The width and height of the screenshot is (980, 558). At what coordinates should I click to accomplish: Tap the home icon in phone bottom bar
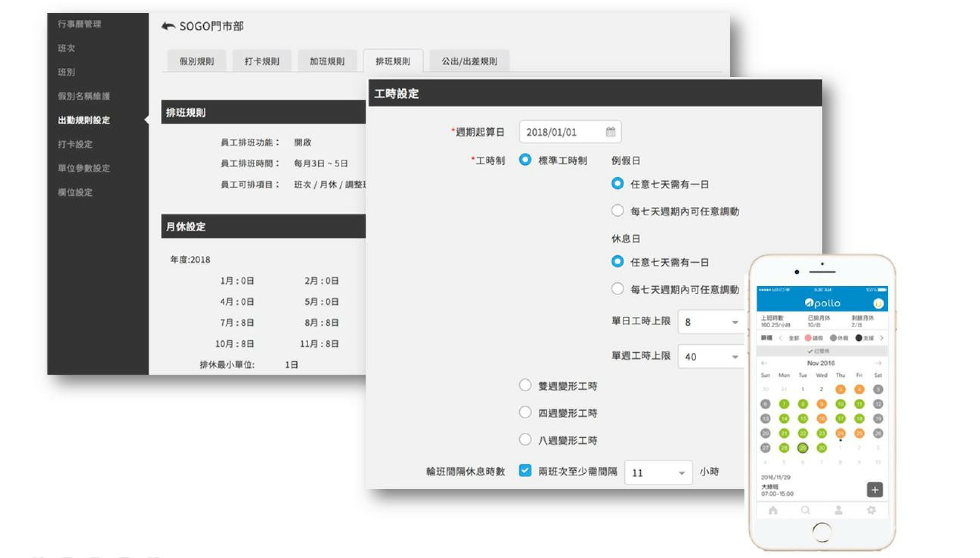773,510
